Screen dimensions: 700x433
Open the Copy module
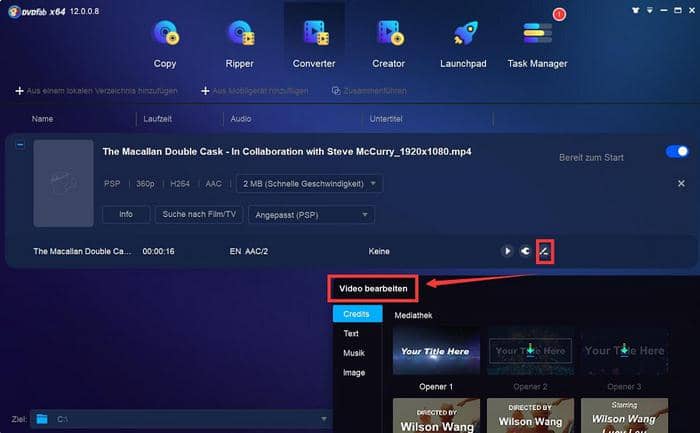point(165,43)
